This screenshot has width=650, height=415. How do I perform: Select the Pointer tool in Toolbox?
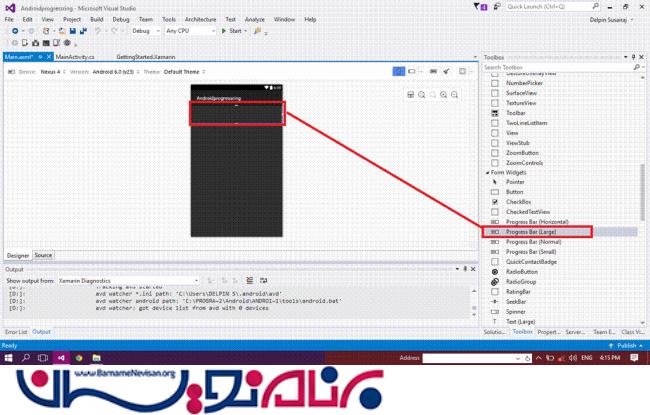click(514, 181)
